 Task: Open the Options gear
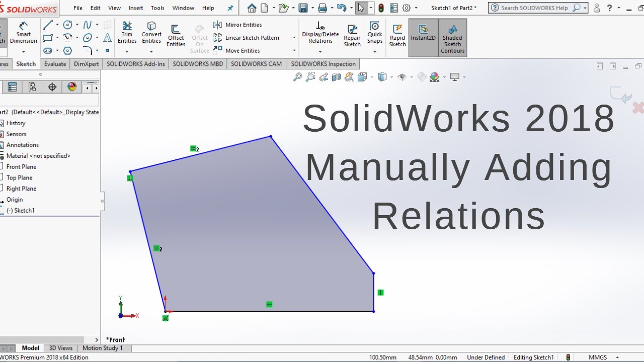pos(407,8)
